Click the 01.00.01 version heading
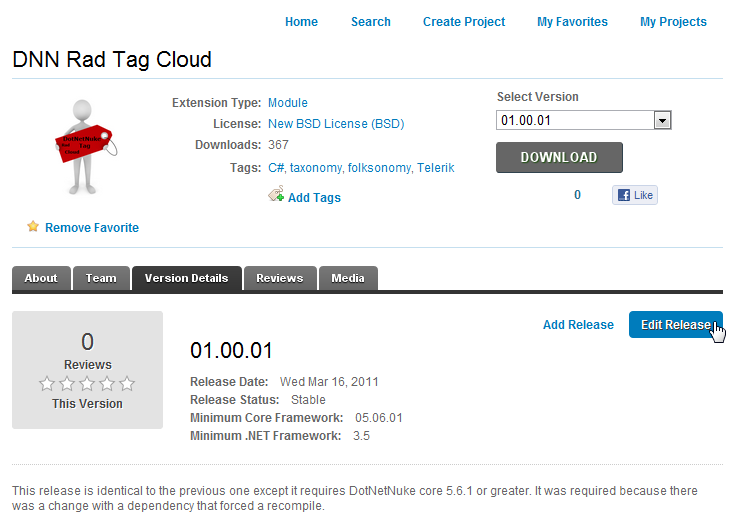Viewport: 739px width, 523px height. click(x=231, y=351)
